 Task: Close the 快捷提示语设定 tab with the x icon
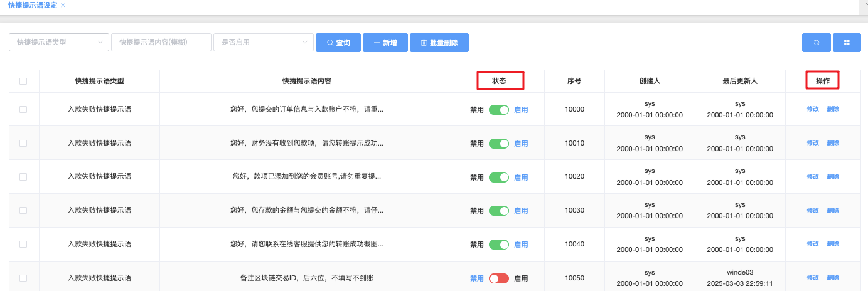pyautogui.click(x=63, y=5)
